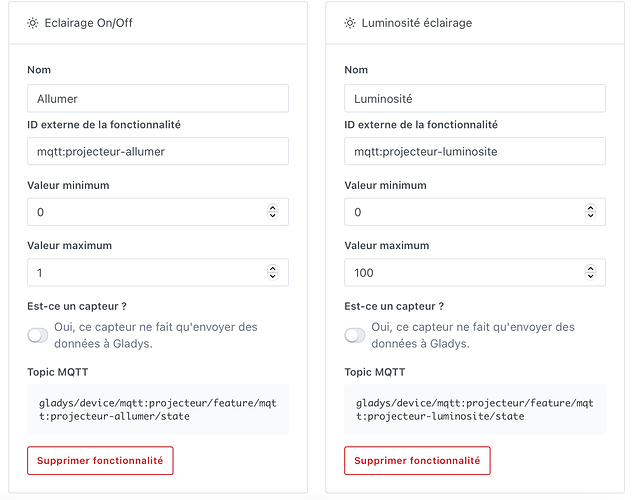Toggle the sensor switch in the Eclairage On/Off card

[38, 335]
